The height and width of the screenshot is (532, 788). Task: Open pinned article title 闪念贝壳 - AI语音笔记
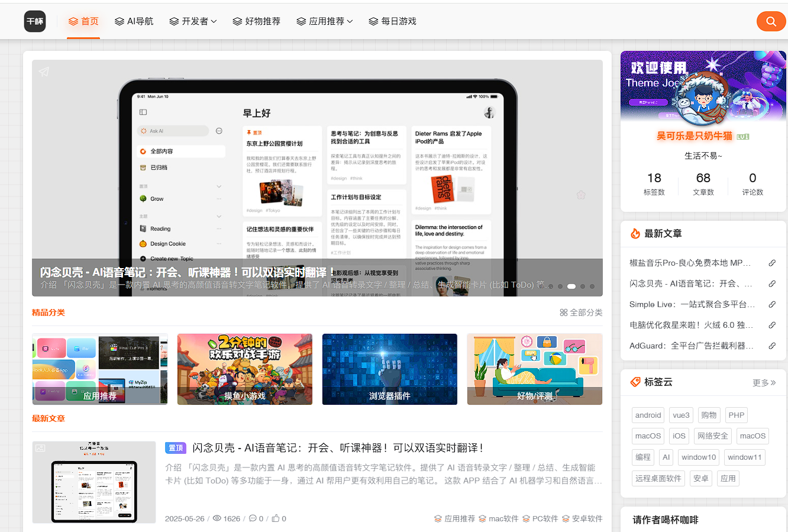coord(338,448)
